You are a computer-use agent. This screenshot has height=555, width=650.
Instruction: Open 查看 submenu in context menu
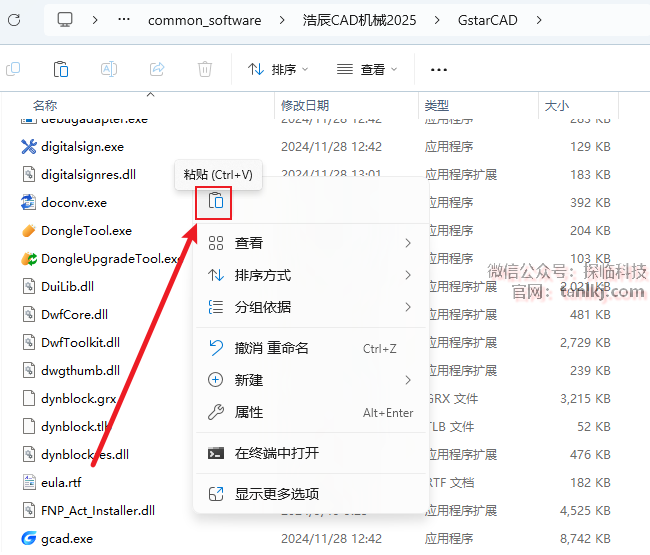coord(310,243)
